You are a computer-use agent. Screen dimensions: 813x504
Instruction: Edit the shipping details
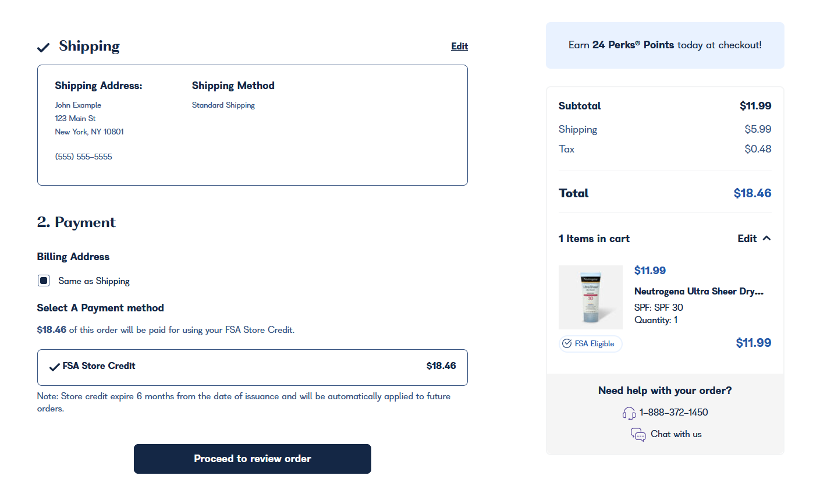coord(459,47)
